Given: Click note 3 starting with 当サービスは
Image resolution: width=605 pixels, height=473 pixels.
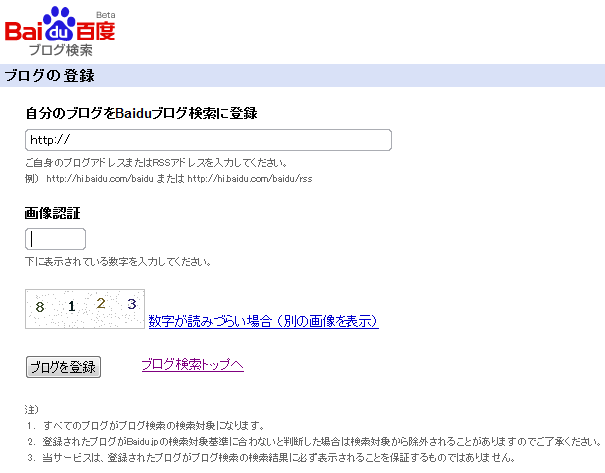Looking at the screenshot, I should tap(271, 458).
